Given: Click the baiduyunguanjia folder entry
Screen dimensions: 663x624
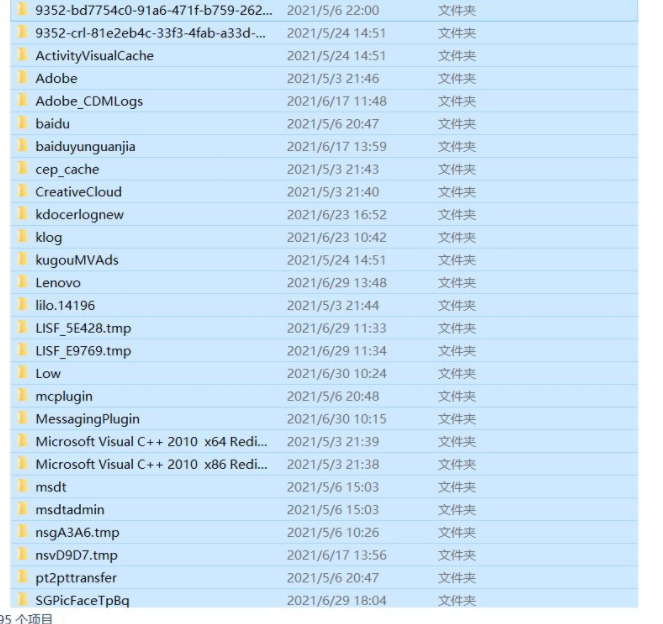Looking at the screenshot, I should [x=85, y=147].
